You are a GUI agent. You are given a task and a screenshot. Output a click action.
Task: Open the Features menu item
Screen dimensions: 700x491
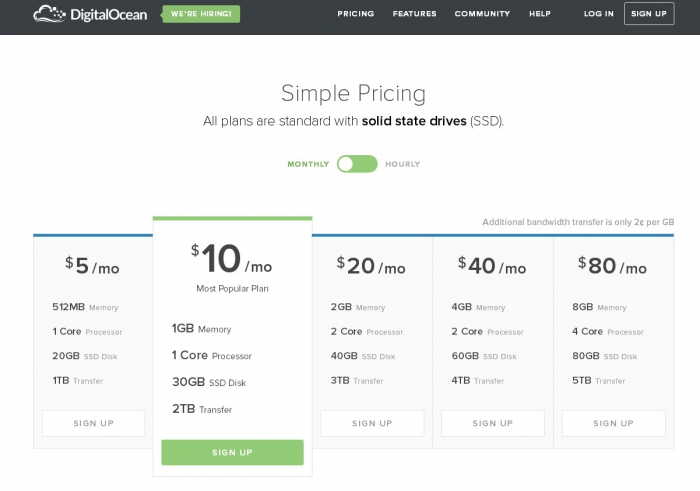(x=414, y=14)
